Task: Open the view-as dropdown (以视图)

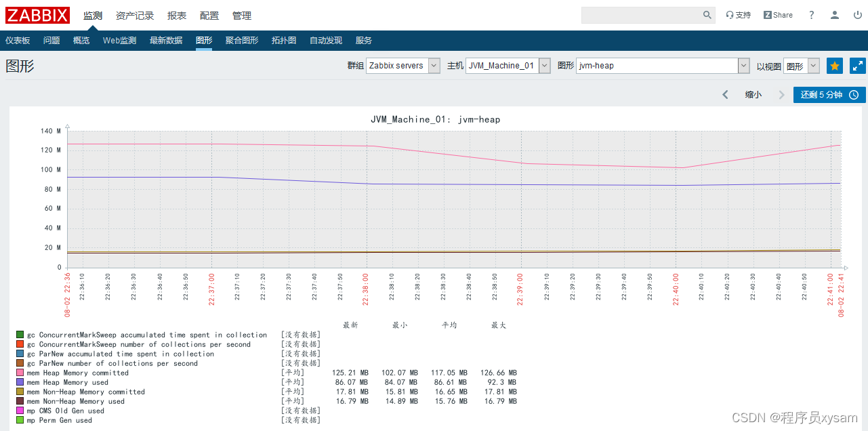Action: click(x=802, y=66)
